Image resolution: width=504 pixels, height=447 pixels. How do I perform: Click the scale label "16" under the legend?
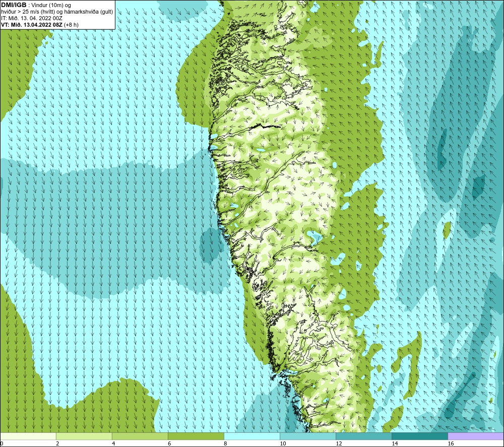pos(450,444)
